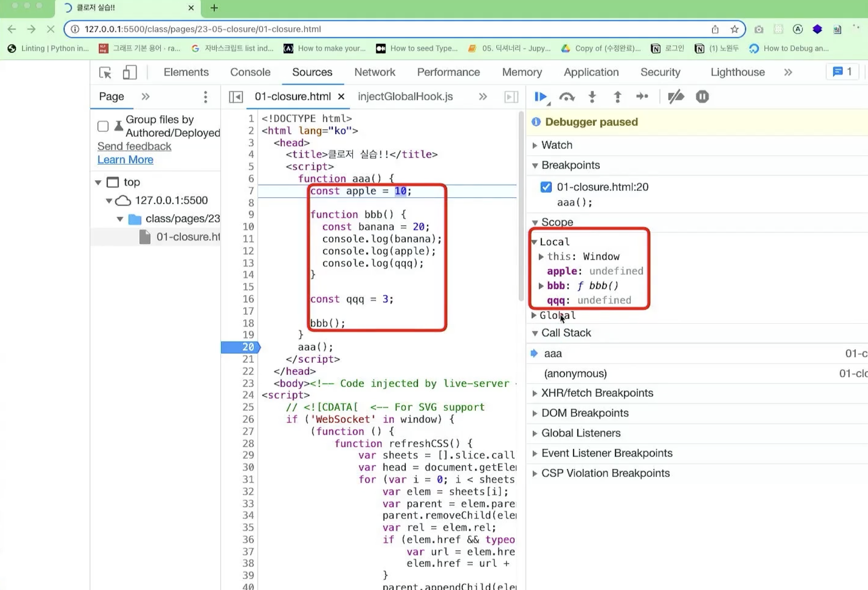
Task: Expand the this: Window entry
Action: 541,257
